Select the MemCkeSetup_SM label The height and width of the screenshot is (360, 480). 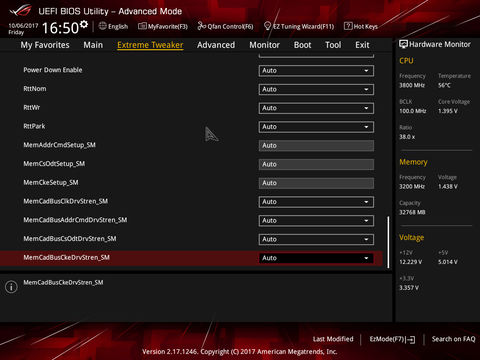(51, 182)
